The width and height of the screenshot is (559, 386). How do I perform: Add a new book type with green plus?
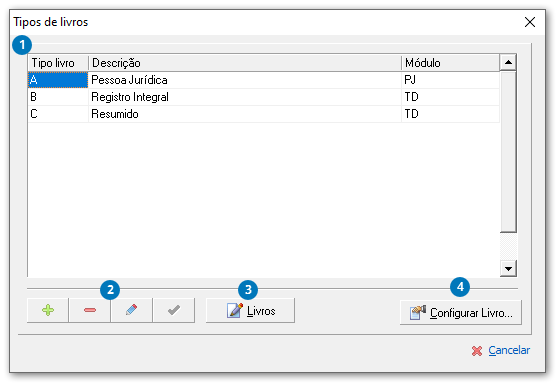pyautogui.click(x=48, y=310)
